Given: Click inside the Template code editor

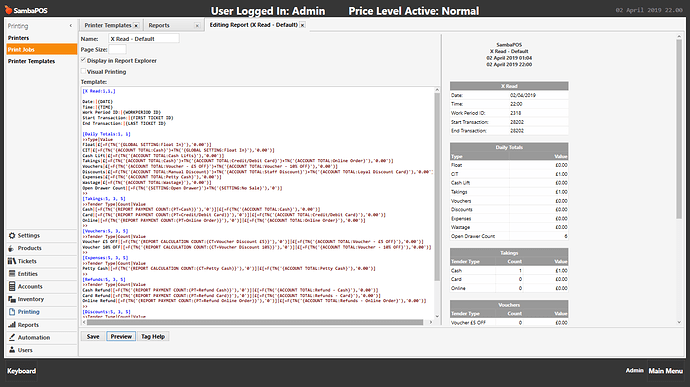Looking at the screenshot, I should (x=257, y=203).
